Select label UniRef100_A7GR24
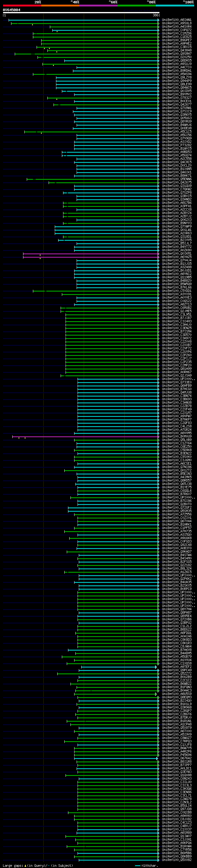 point(176,430)
